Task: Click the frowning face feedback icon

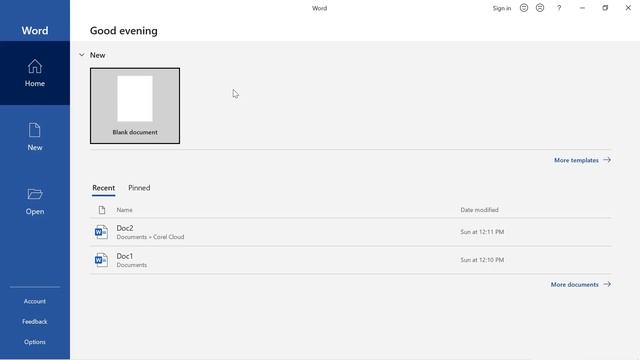Action: (x=540, y=8)
